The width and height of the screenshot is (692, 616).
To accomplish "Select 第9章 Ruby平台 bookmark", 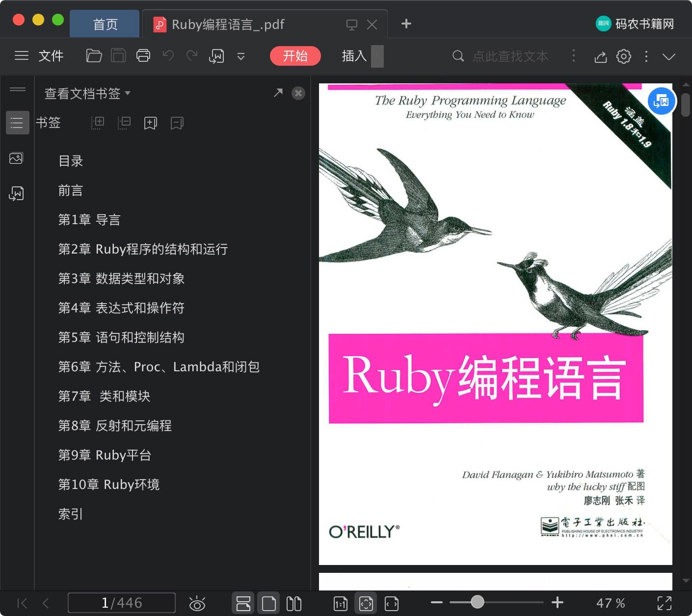I will click(x=105, y=455).
